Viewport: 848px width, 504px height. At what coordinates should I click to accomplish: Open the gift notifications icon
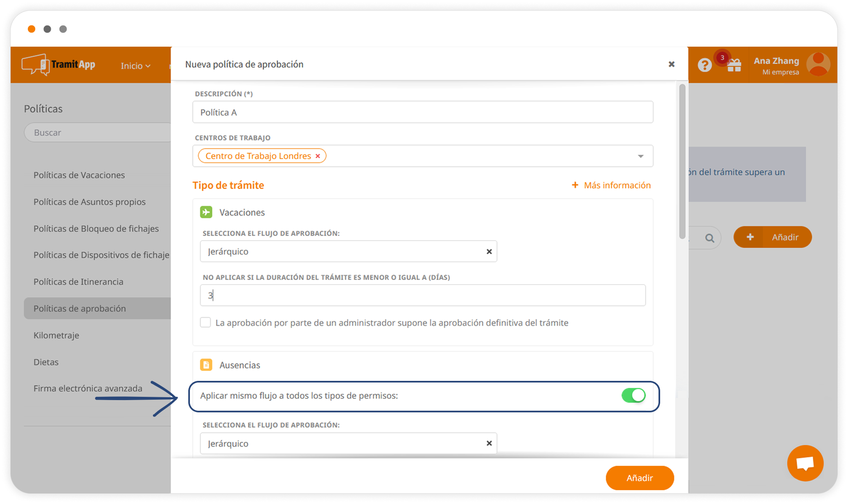tap(734, 65)
